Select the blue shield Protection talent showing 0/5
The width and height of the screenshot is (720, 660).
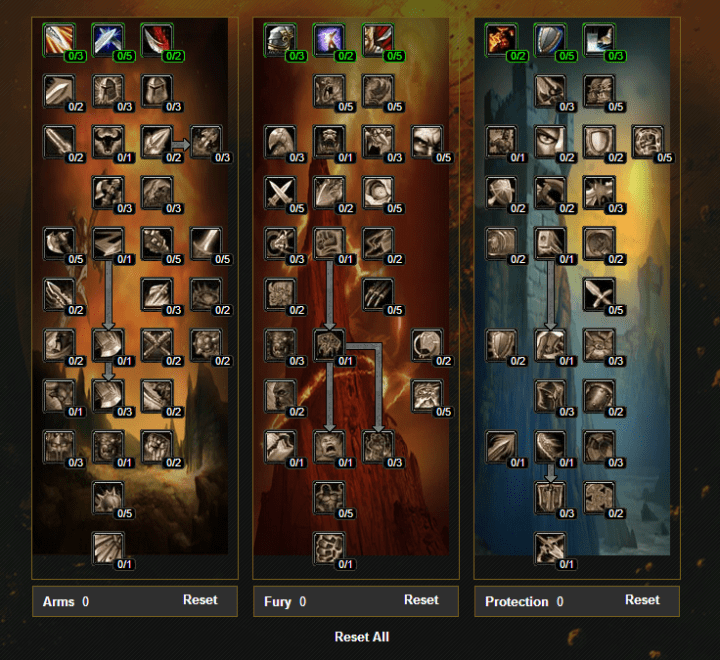point(551,39)
